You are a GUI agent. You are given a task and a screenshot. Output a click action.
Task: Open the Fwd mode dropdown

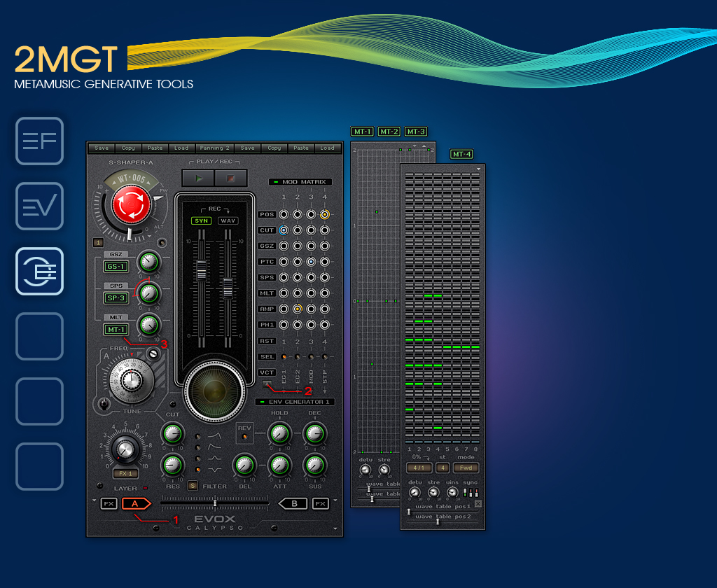point(466,468)
